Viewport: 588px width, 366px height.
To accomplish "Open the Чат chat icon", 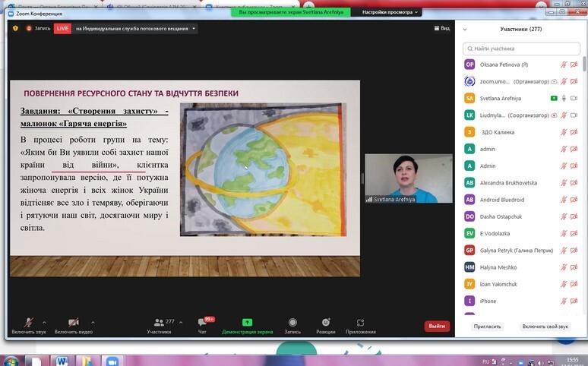I will [202, 323].
